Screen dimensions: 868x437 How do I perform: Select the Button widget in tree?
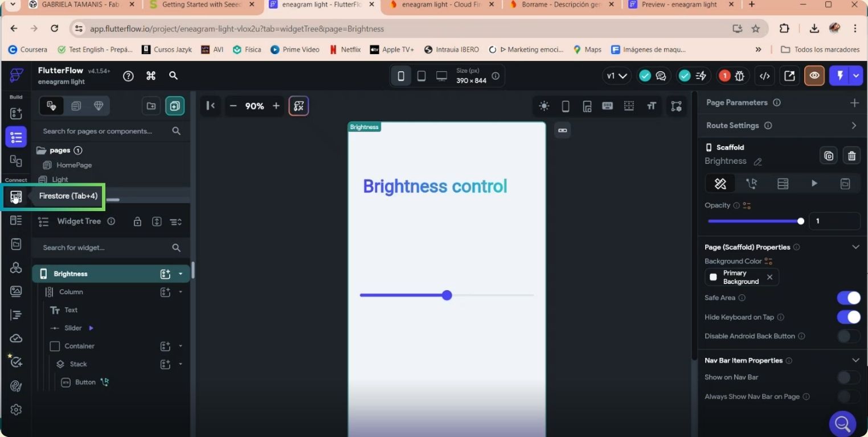(x=85, y=382)
